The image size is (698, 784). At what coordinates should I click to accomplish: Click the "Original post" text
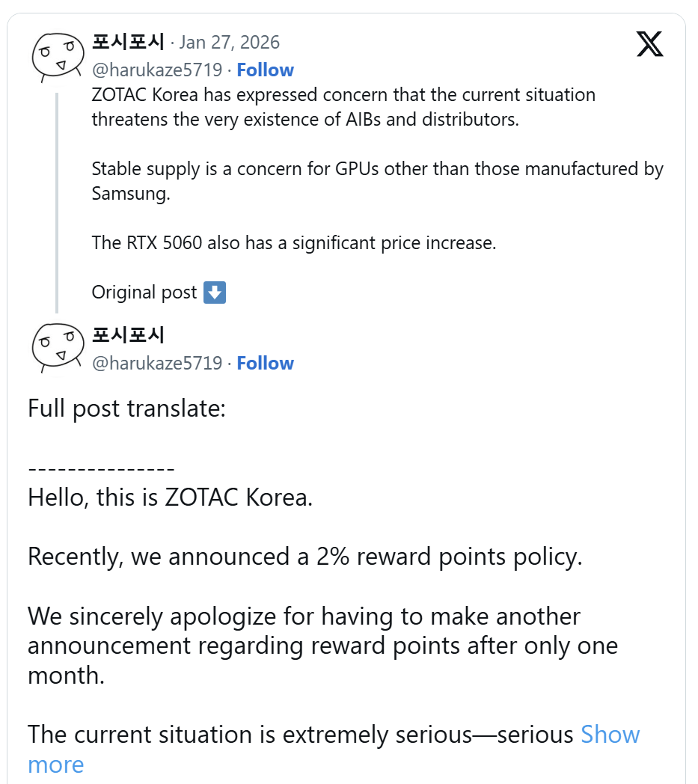[144, 293]
